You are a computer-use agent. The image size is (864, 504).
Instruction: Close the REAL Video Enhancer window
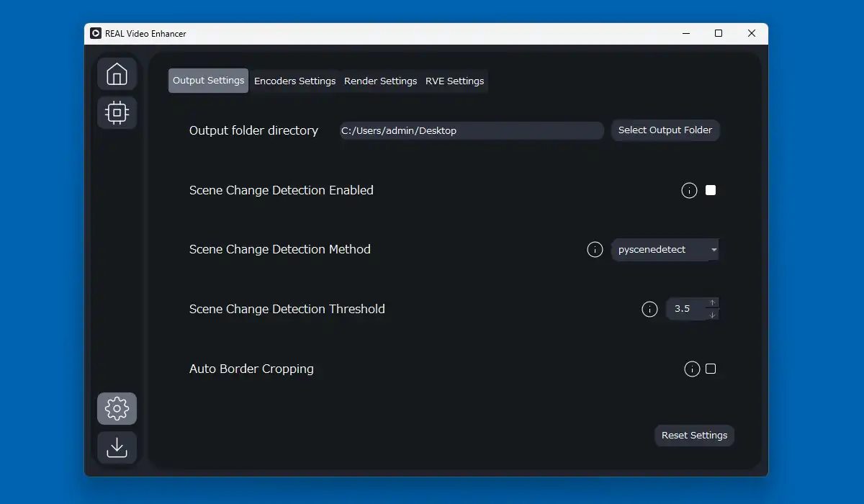752,33
